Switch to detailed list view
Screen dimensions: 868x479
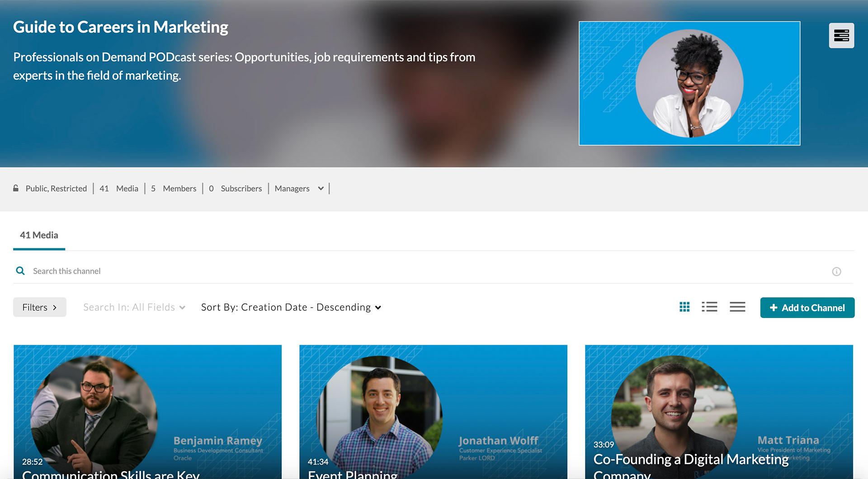[709, 307]
